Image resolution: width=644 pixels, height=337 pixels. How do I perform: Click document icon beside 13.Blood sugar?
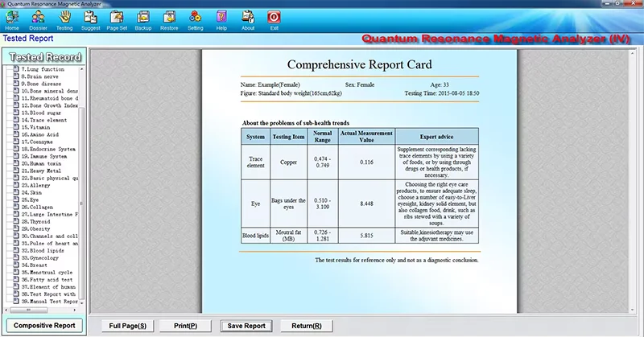click(x=16, y=113)
